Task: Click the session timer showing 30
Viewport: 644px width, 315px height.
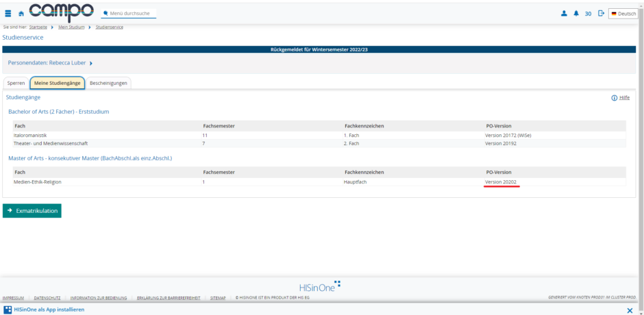Action: pos(588,13)
